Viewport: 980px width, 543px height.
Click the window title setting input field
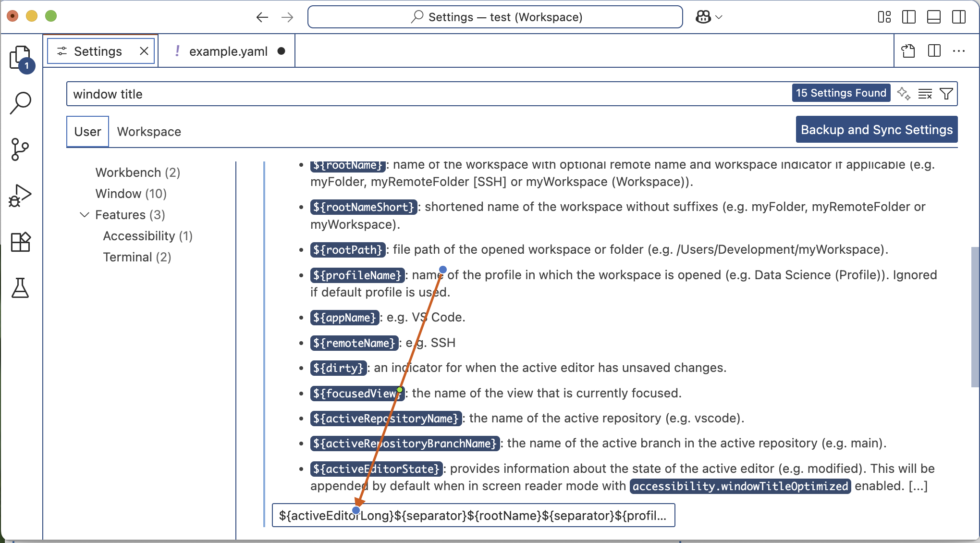click(473, 516)
